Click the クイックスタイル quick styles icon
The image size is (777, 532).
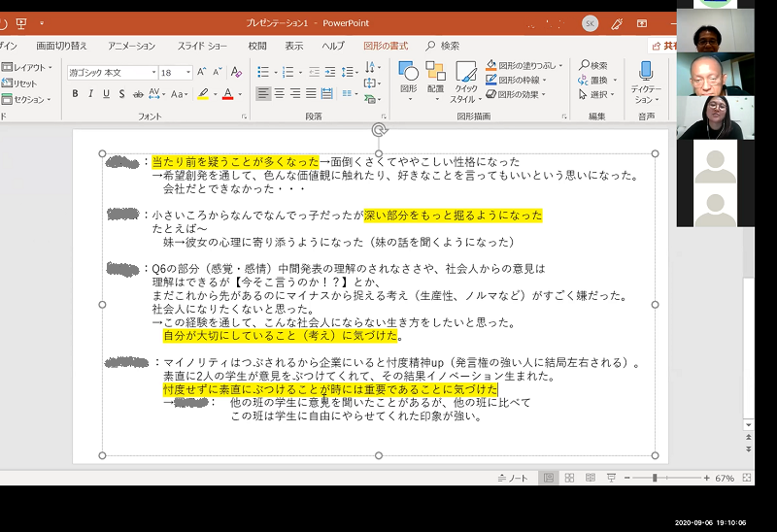point(465,78)
